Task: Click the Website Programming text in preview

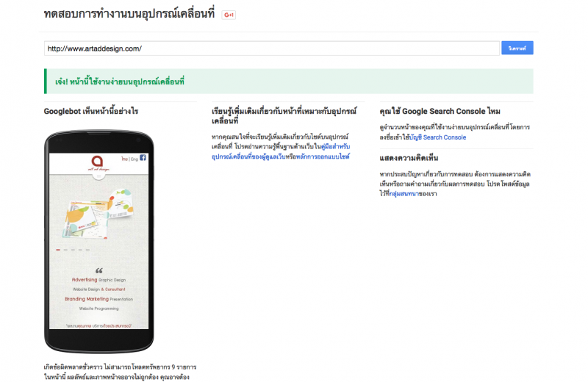Action: pos(99,309)
